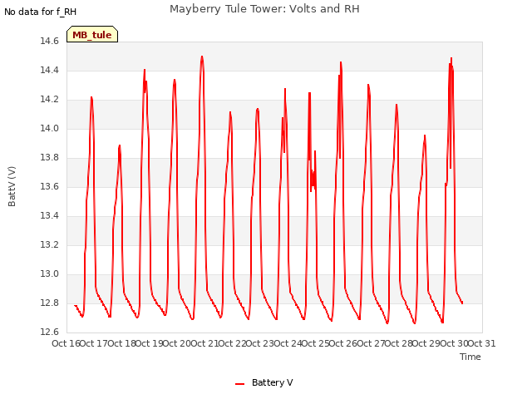Click the tallest voltage peak near Oct 21
Image resolution: width=532 pixels, height=399 pixels.
coord(202,57)
